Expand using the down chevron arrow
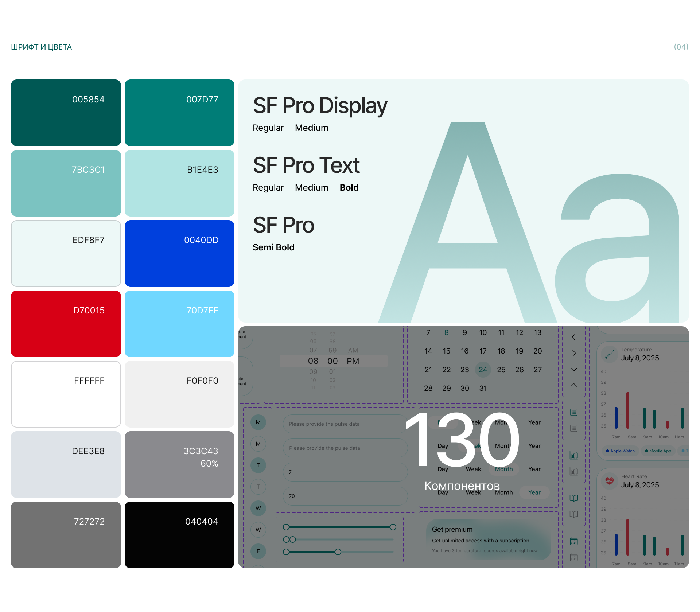This screenshot has width=700, height=612. pos(574,369)
